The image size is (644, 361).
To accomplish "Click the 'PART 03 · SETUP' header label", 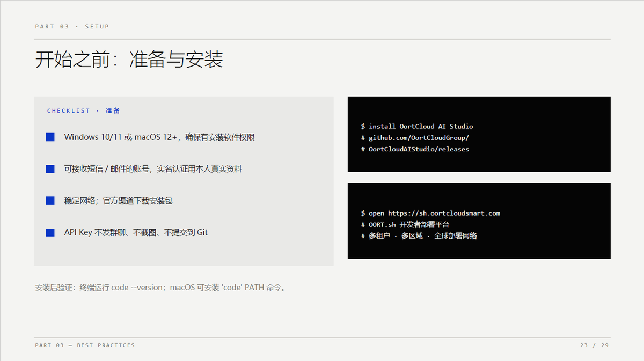I will (72, 26).
